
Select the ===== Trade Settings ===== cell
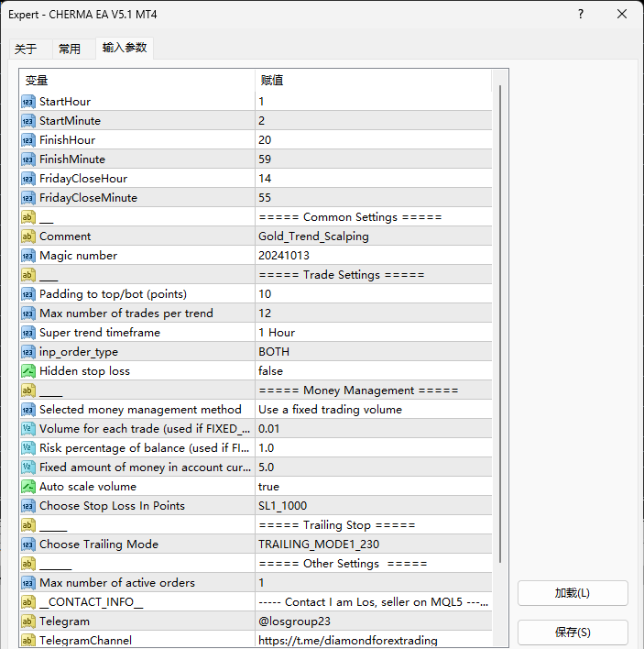[374, 275]
